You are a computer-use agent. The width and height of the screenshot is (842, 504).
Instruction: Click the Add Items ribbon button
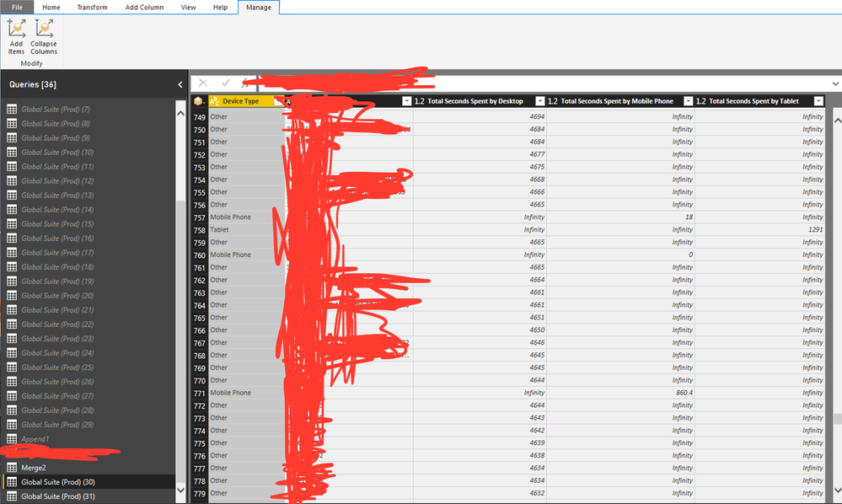16,36
